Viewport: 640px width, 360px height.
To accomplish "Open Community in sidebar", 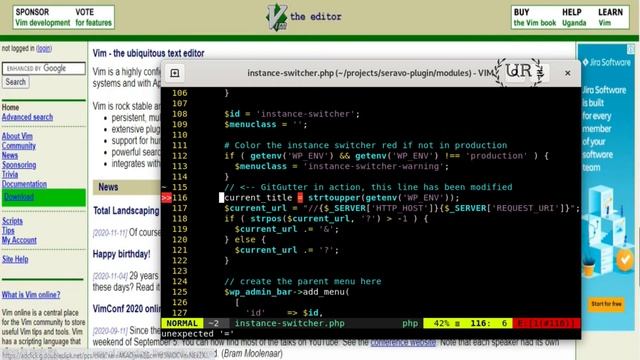I will (19, 146).
